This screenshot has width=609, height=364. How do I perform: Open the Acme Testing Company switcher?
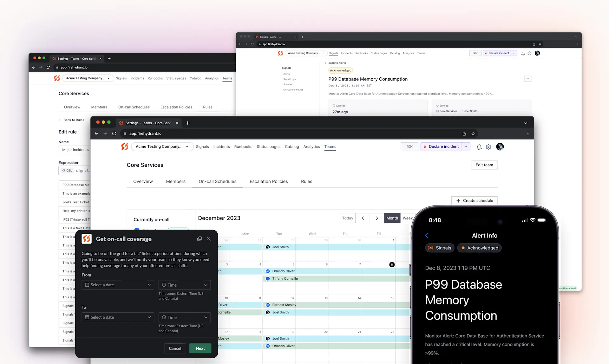click(x=162, y=146)
